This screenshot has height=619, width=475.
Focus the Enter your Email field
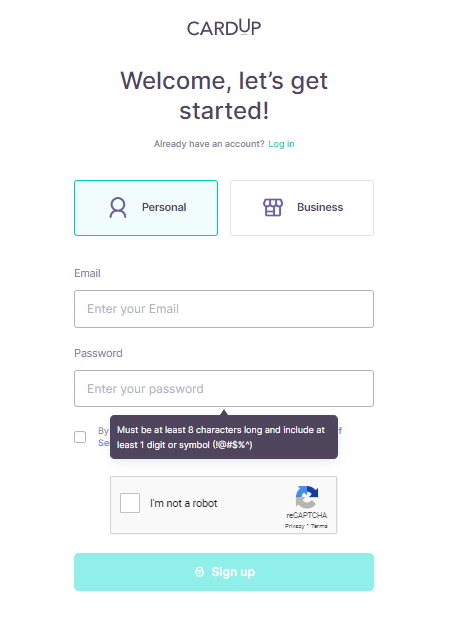[x=224, y=309]
